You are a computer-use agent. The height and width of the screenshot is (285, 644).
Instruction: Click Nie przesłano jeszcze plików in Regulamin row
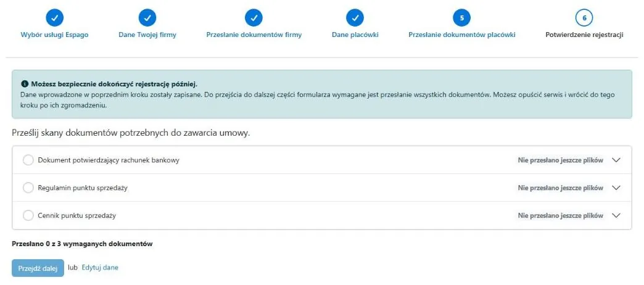coord(561,188)
